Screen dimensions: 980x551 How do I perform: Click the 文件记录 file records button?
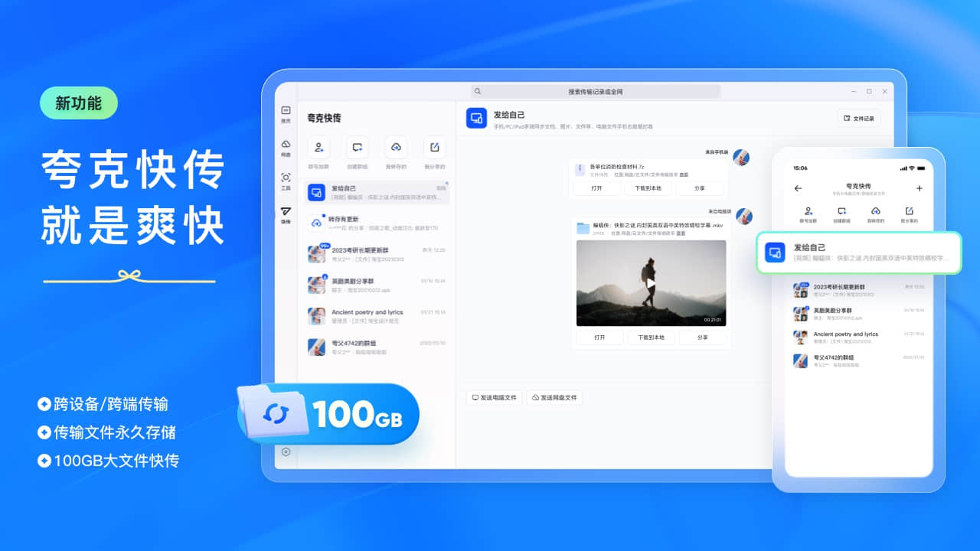(x=858, y=119)
